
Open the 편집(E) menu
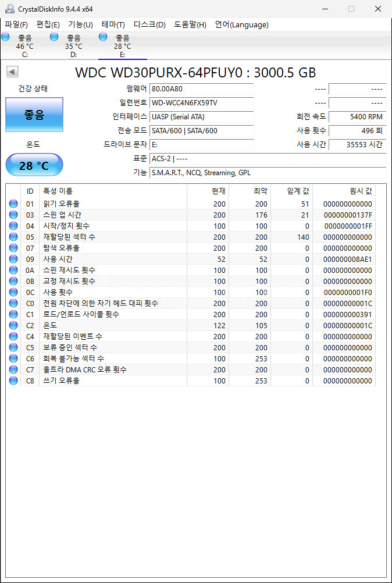pos(48,25)
